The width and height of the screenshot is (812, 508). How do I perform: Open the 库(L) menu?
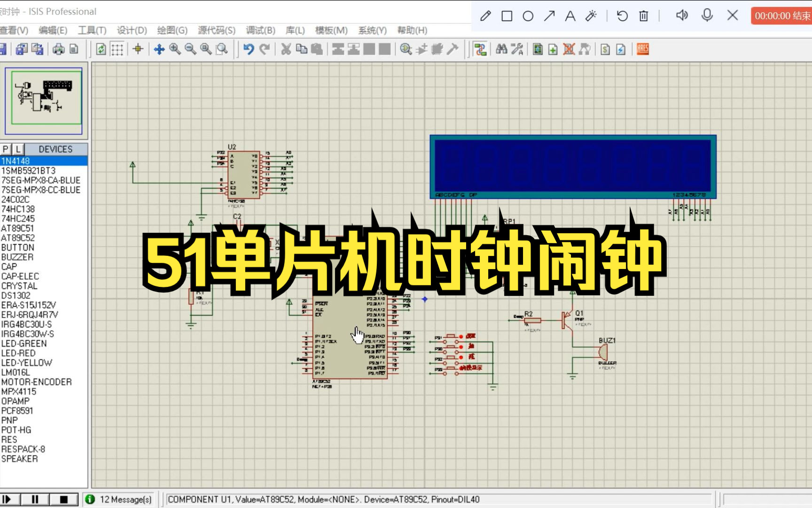(296, 30)
